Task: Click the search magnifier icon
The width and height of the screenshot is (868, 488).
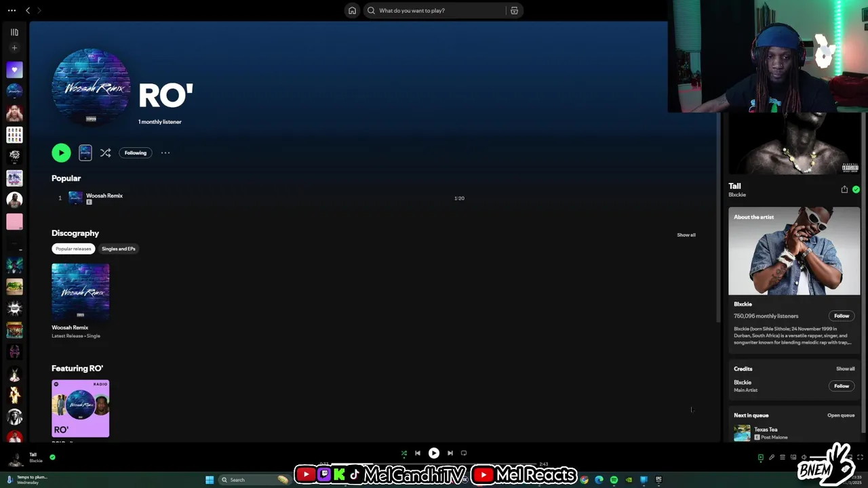Action: pos(371,10)
